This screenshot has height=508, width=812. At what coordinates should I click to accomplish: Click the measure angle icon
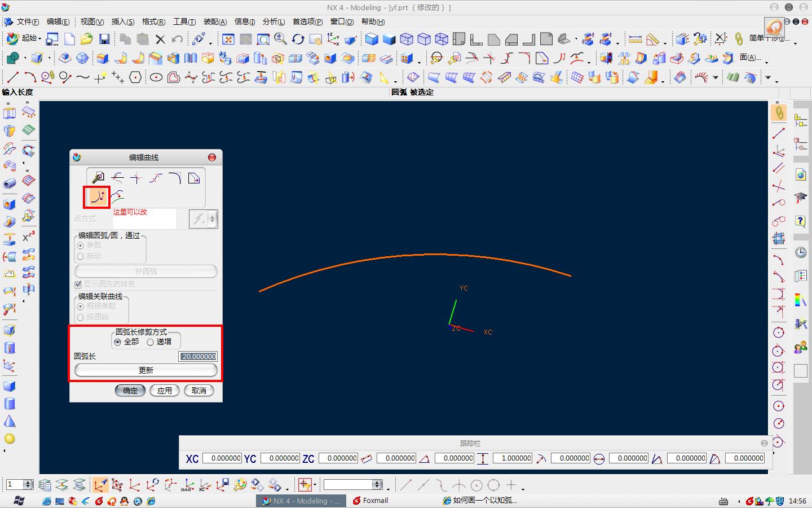click(653, 39)
